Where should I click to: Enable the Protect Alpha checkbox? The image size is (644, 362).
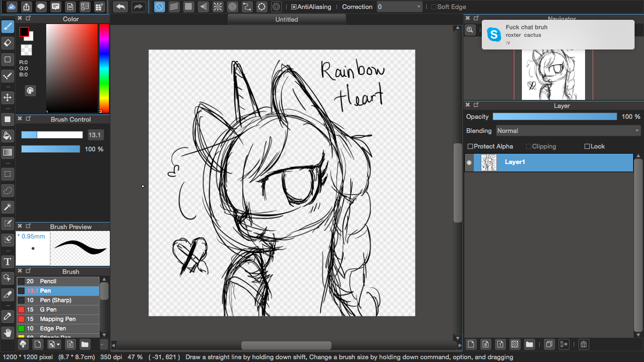pyautogui.click(x=470, y=147)
